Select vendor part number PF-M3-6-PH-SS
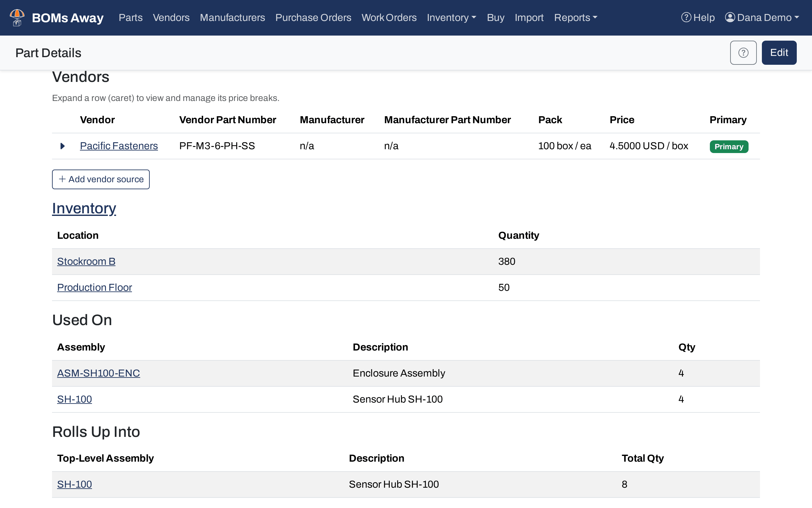 [217, 146]
